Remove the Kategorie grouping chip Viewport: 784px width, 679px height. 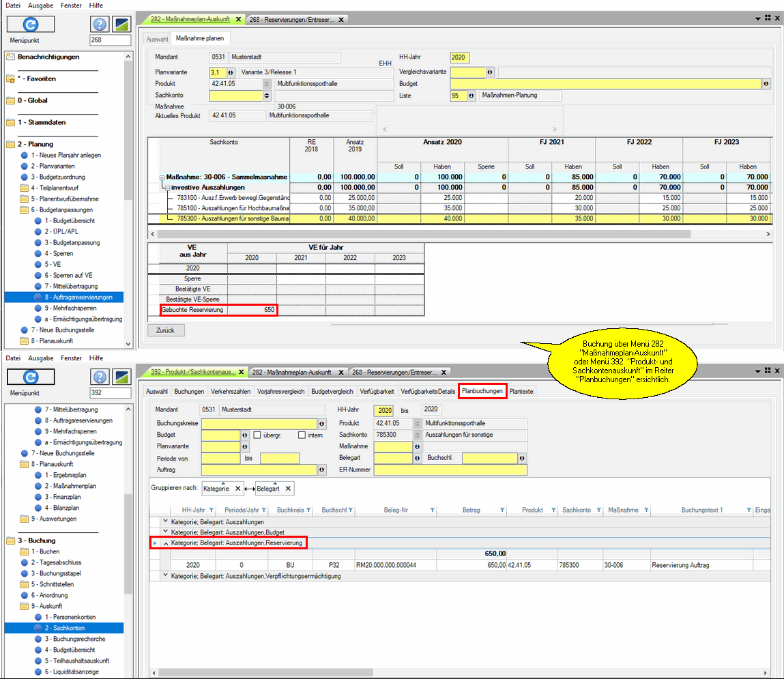tap(237, 489)
